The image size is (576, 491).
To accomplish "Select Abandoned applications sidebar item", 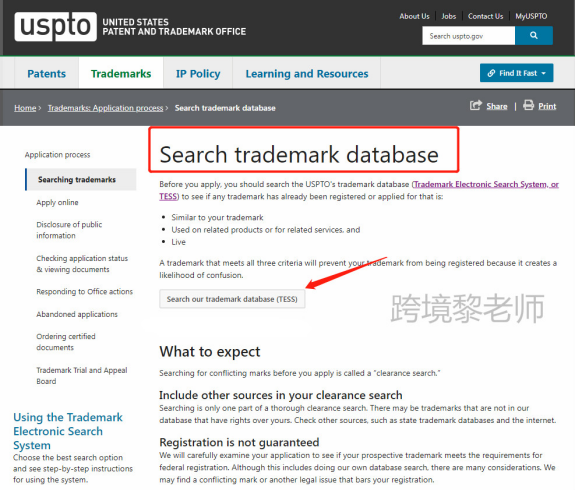I will pos(77,314).
